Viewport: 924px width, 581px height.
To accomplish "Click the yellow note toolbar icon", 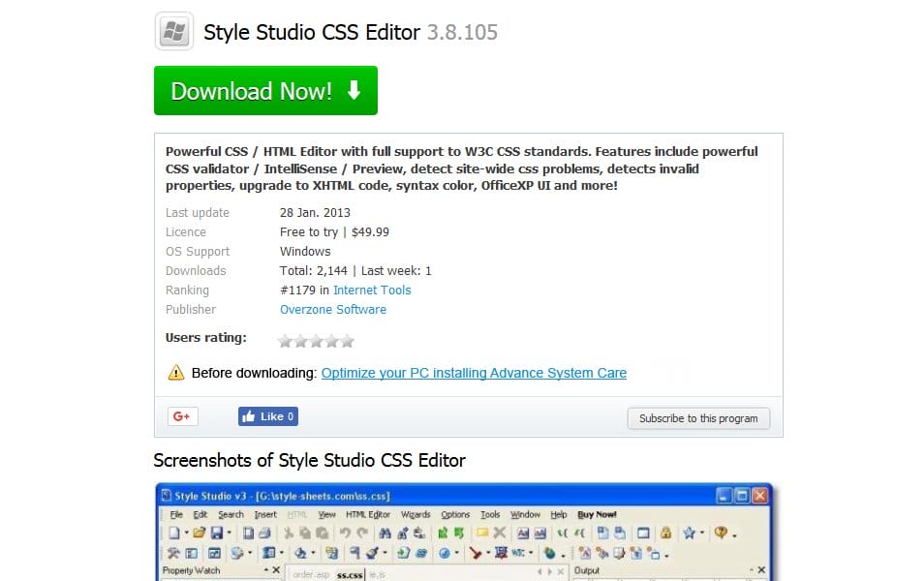I will coord(482,532).
